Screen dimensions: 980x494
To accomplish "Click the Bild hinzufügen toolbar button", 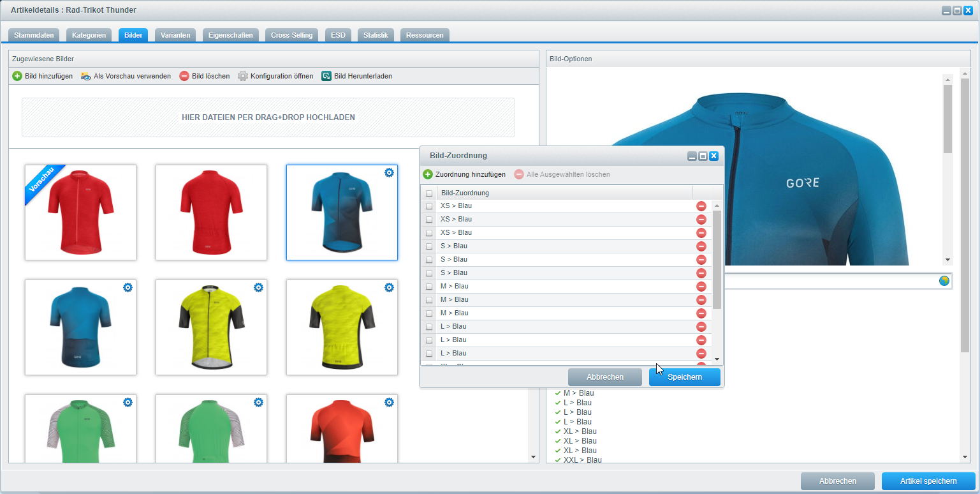I will (x=43, y=76).
